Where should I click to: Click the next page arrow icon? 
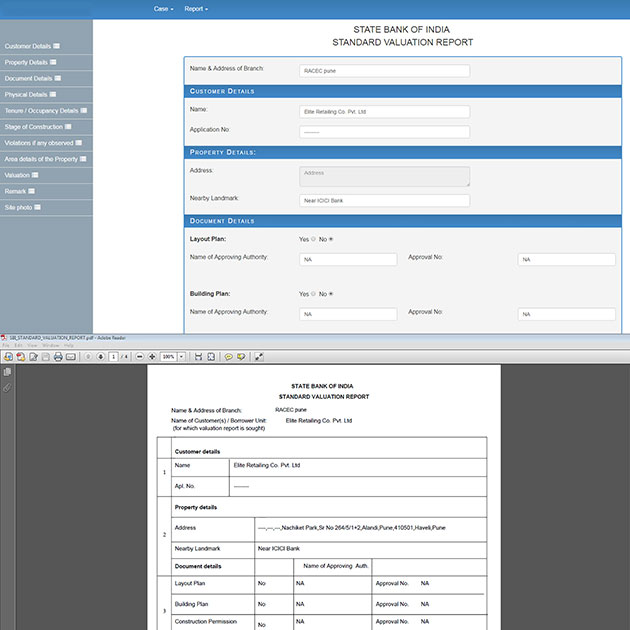click(x=101, y=356)
